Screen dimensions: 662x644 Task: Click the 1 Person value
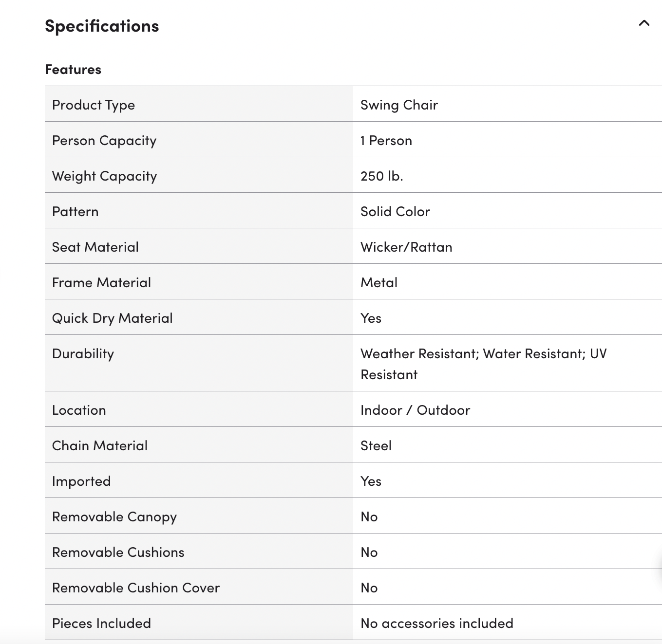pyautogui.click(x=386, y=140)
